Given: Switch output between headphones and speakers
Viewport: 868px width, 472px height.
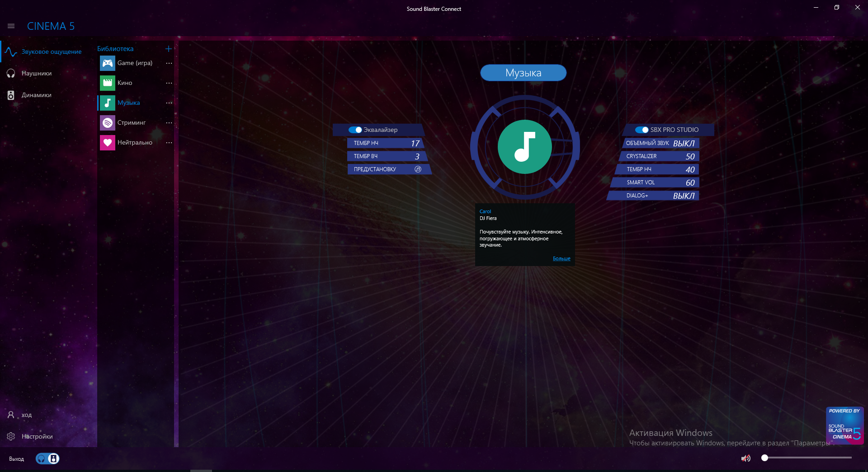Looking at the screenshot, I should [x=47, y=459].
